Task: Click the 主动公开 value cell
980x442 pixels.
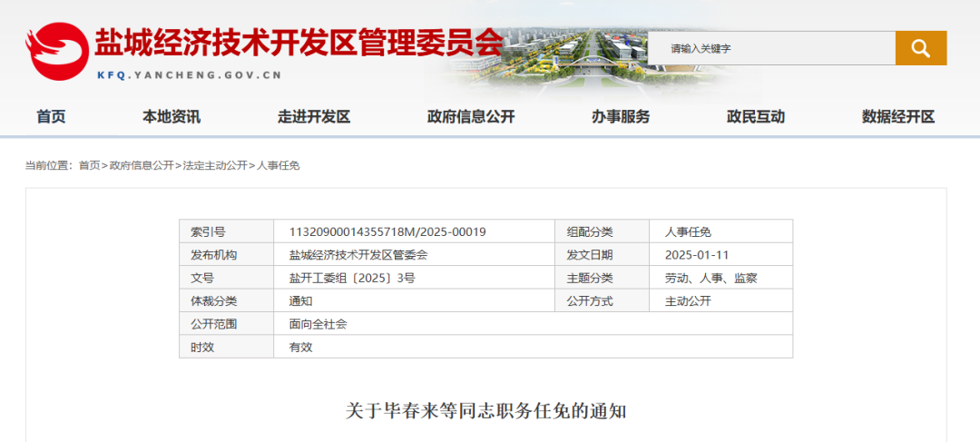Action: pos(720,300)
